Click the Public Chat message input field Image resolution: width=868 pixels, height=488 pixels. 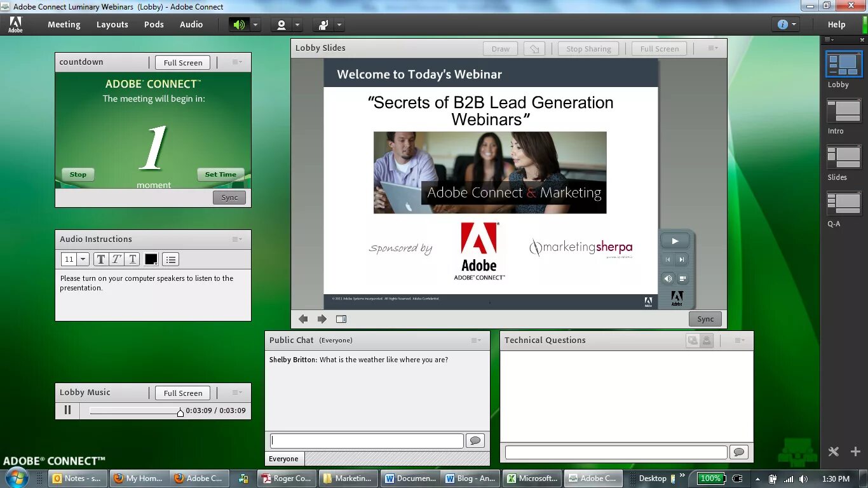367,440
